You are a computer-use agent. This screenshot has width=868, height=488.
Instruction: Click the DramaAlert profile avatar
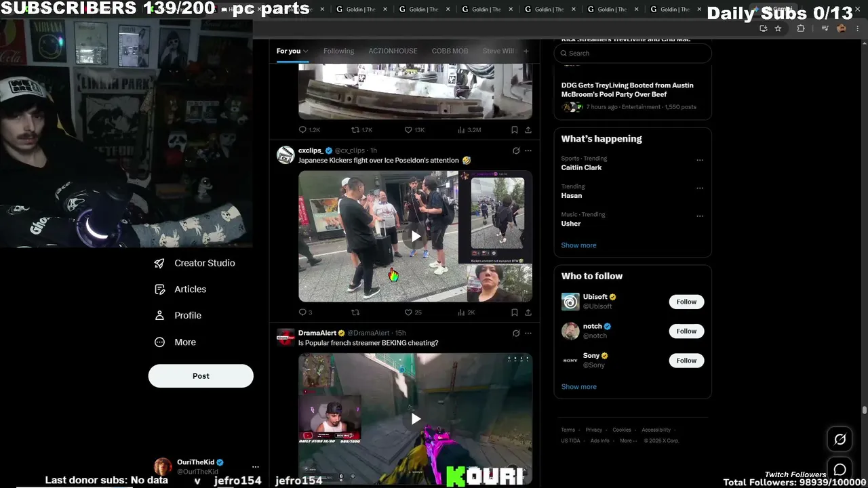(x=285, y=338)
